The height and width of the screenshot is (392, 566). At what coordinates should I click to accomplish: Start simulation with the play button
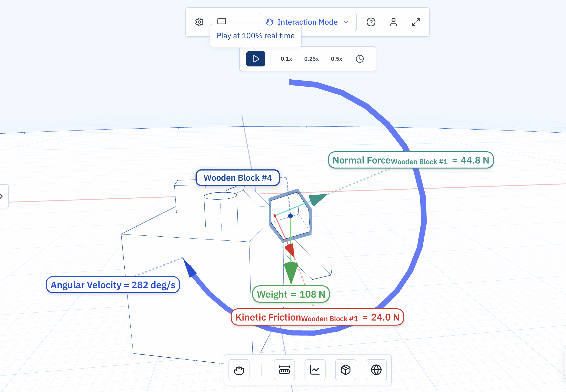pos(255,59)
